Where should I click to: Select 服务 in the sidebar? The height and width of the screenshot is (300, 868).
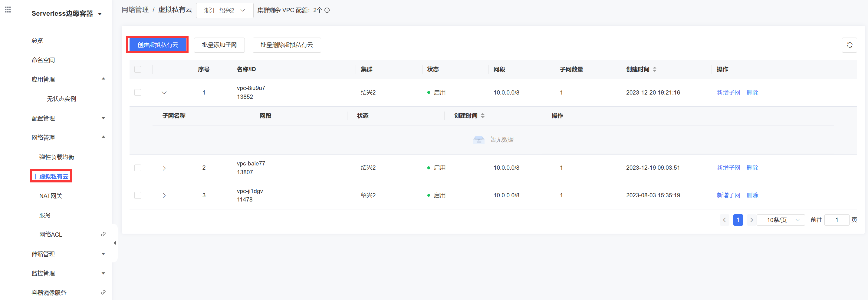45,215
